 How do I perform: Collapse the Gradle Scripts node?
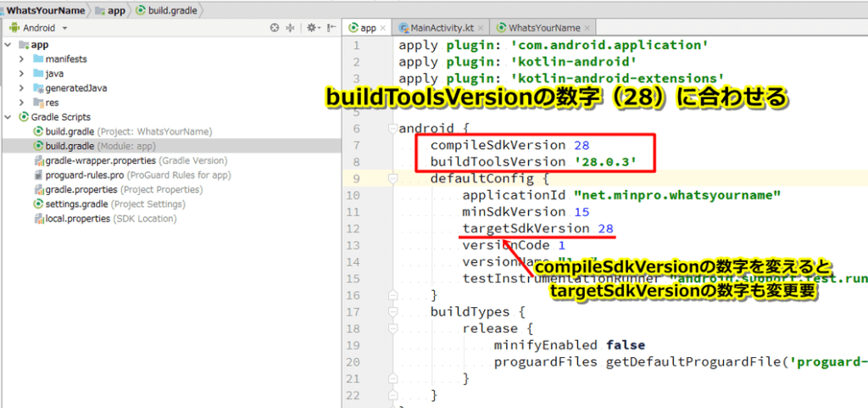pos(8,117)
